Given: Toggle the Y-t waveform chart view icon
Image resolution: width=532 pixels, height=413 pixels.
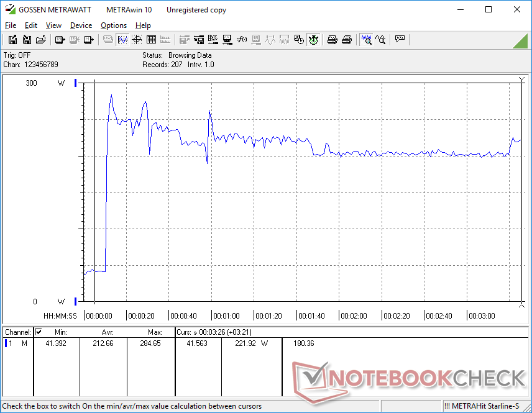Looking at the screenshot, I should [122, 40].
